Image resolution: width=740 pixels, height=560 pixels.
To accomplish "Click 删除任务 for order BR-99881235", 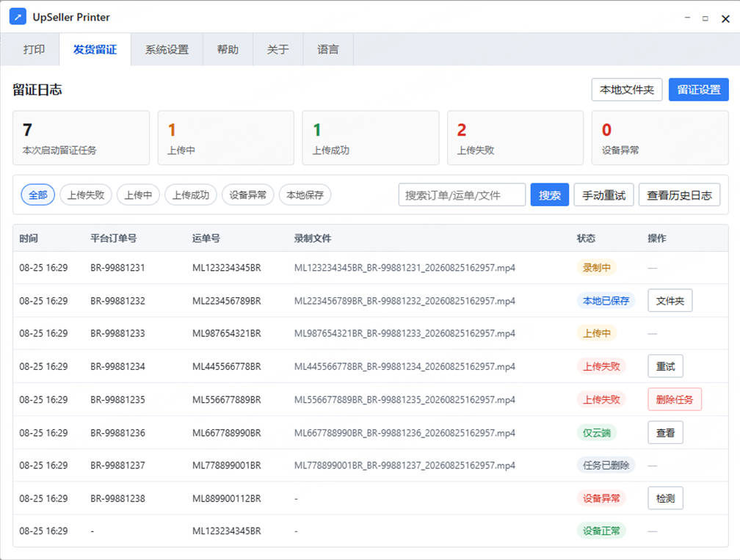I will click(x=675, y=399).
